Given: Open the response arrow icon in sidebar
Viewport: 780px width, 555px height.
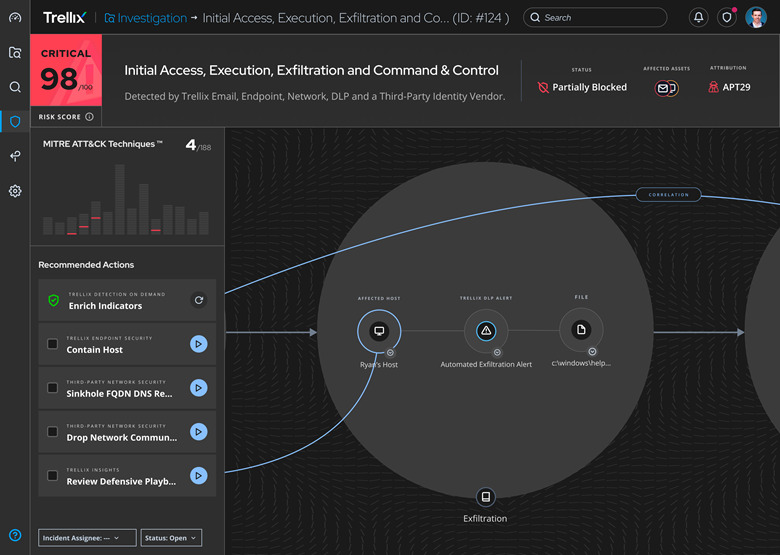Looking at the screenshot, I should [x=15, y=156].
